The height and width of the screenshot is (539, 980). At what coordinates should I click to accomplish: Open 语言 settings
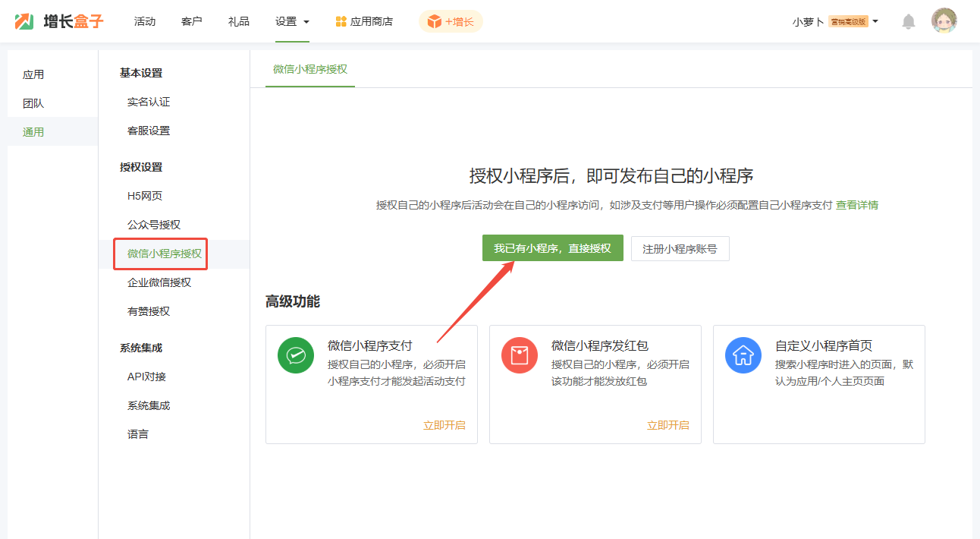138,434
